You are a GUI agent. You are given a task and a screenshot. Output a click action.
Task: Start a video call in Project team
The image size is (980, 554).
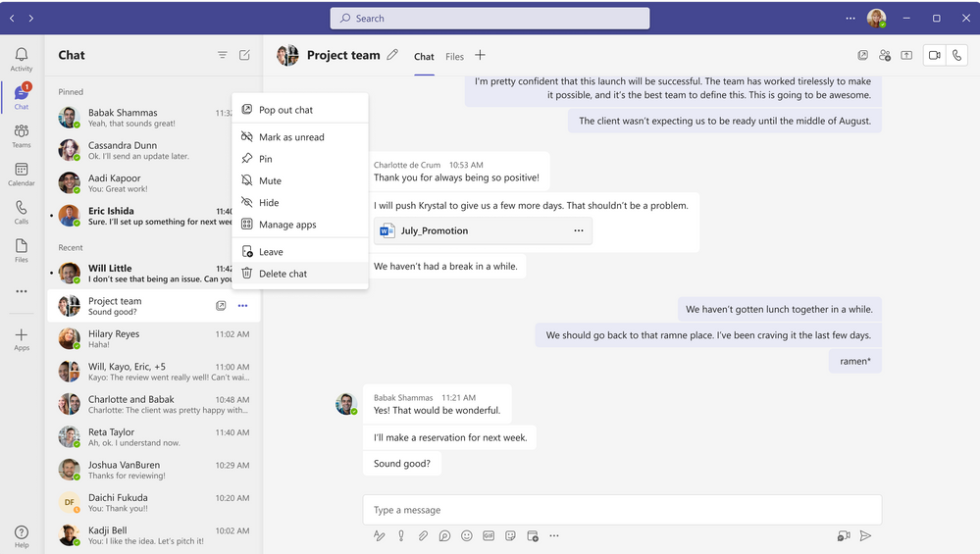(934, 56)
